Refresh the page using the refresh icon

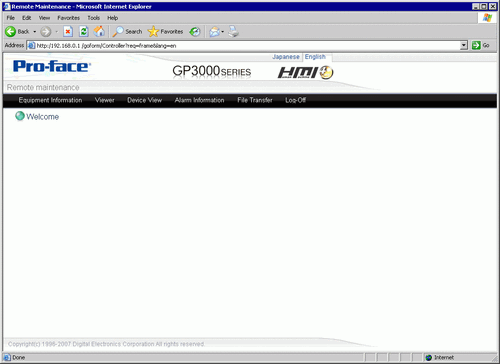tap(83, 32)
